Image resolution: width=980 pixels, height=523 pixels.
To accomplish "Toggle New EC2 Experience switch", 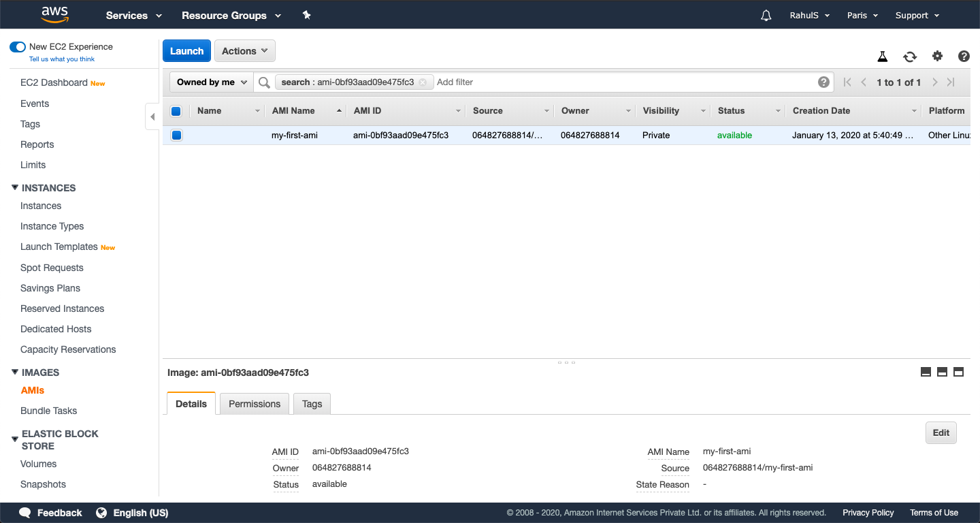I will point(17,47).
